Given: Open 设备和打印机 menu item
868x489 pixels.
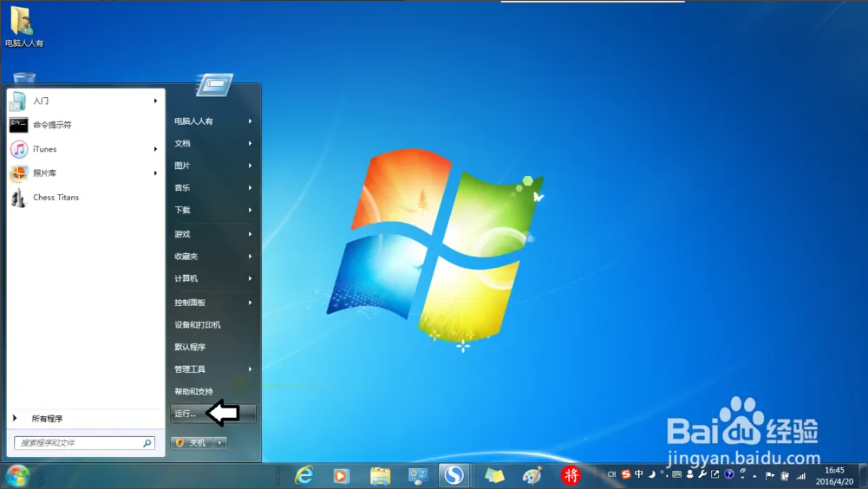Looking at the screenshot, I should tap(198, 325).
